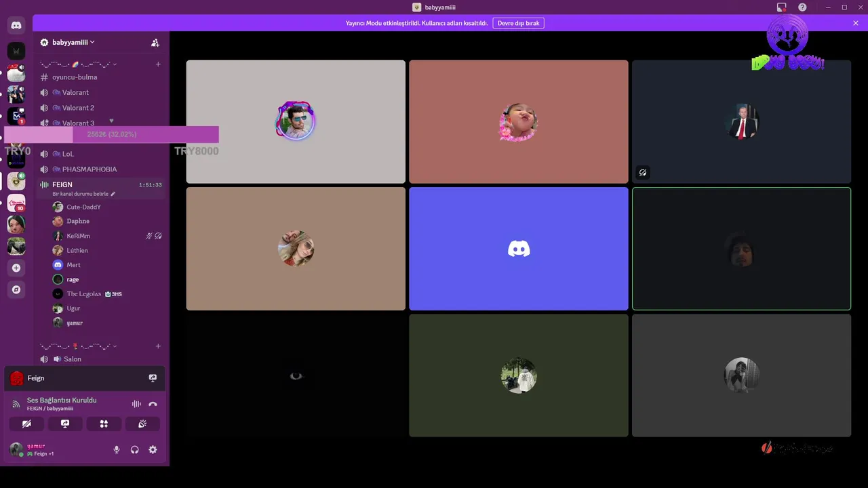Click the blue Discord logo video tile

pos(519,249)
